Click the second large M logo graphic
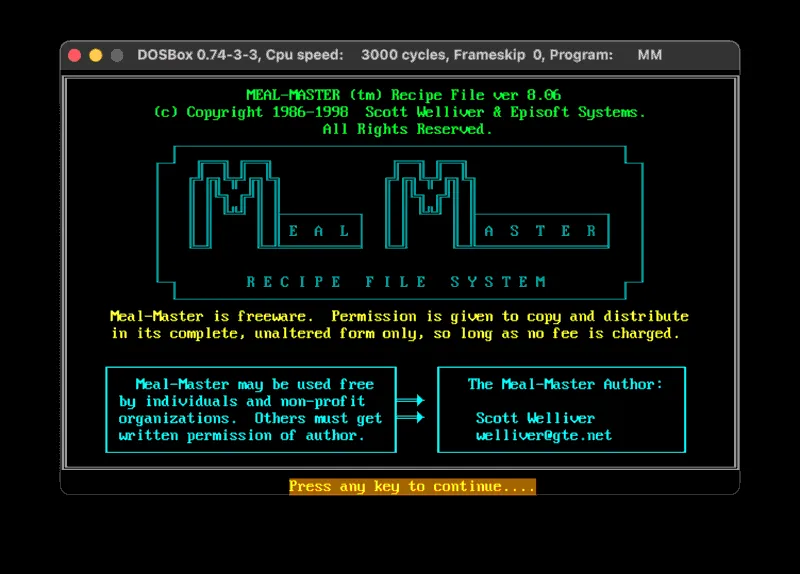The image size is (800, 574). coord(430,205)
